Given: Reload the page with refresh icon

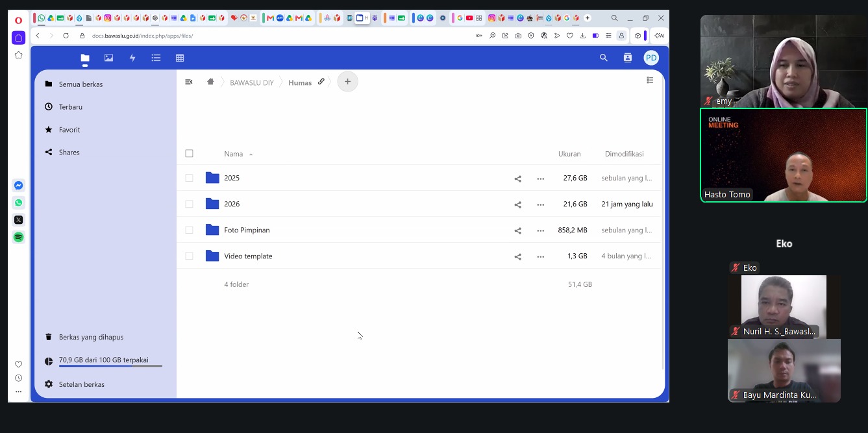Looking at the screenshot, I should pyautogui.click(x=66, y=36).
